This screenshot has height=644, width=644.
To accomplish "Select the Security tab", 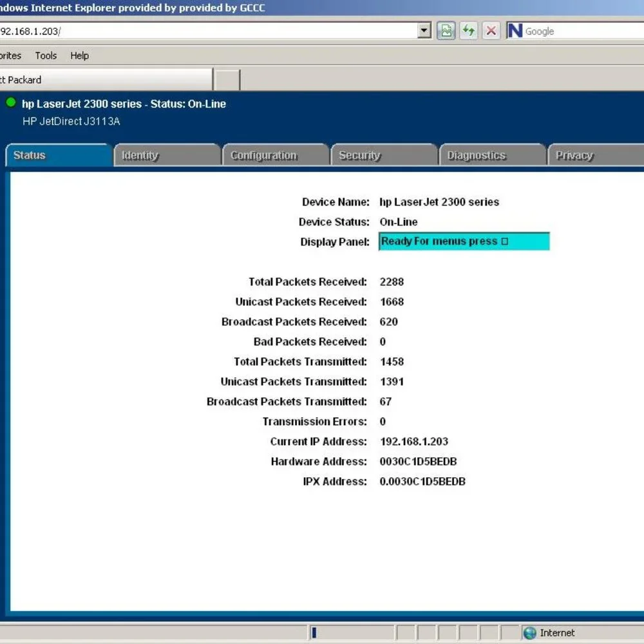I will coord(384,155).
